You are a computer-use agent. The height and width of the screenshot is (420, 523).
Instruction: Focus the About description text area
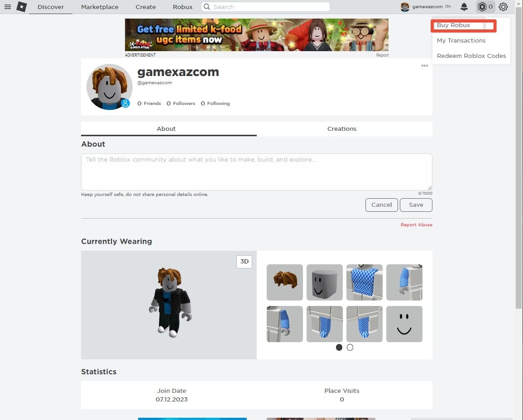(256, 172)
